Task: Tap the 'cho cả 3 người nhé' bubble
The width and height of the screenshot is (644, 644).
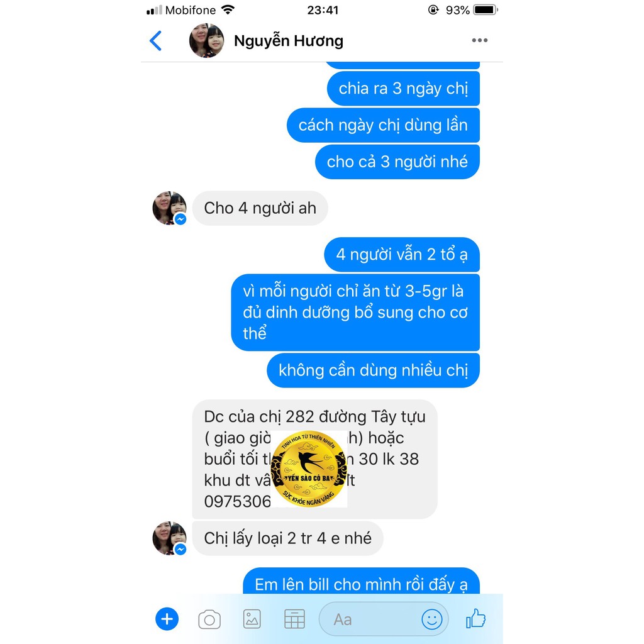Action: [x=397, y=162]
